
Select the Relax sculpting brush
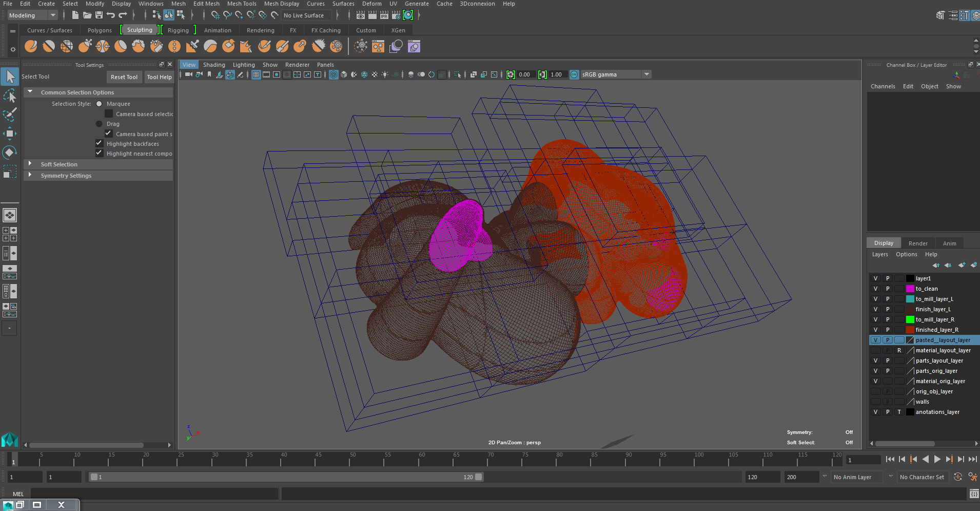pyautogui.click(x=67, y=47)
